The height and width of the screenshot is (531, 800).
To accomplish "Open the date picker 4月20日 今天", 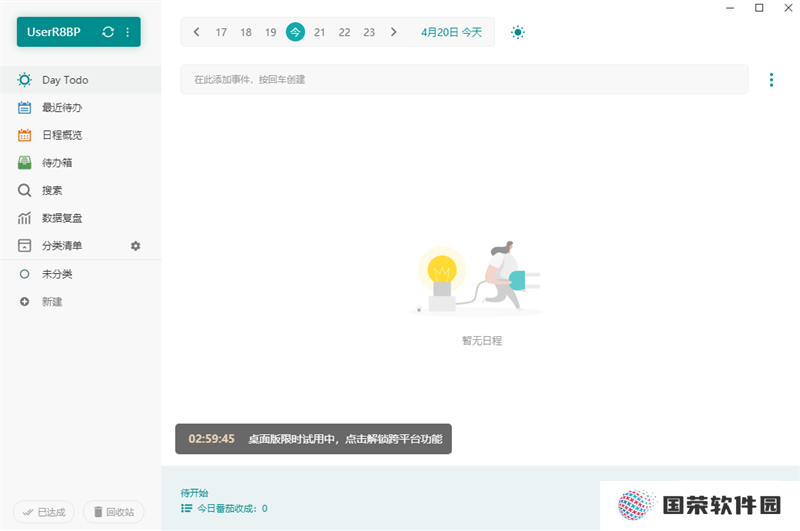I will pos(451,32).
